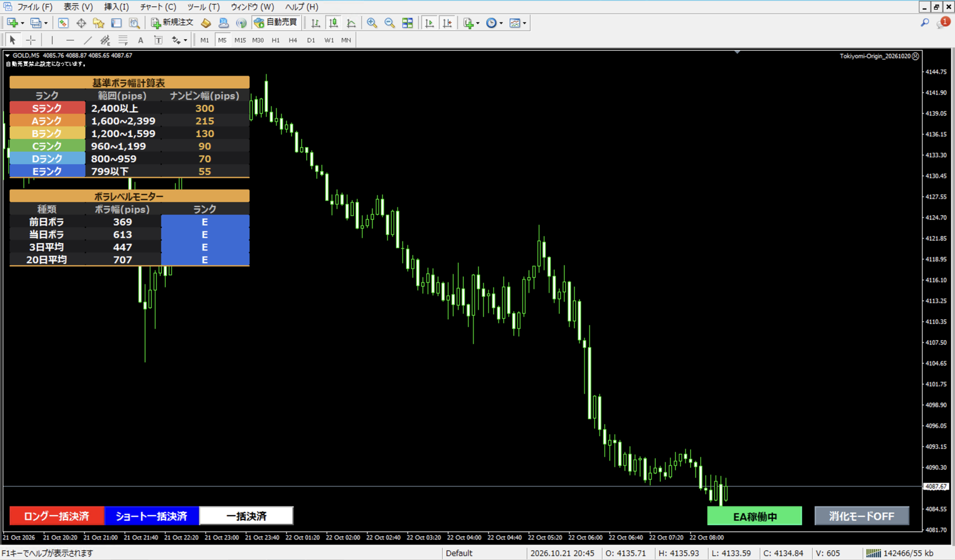Switch chart to bar chart icon
The height and width of the screenshot is (560, 955).
315,23
